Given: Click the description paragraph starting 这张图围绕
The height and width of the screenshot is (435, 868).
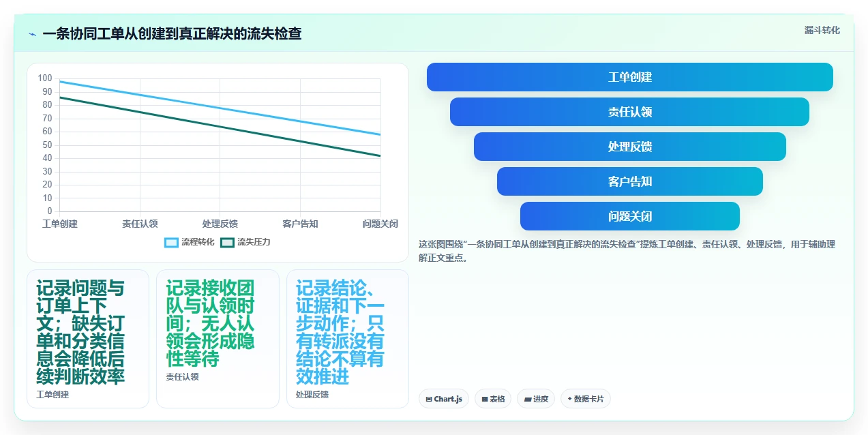Looking at the screenshot, I should click(x=627, y=251).
